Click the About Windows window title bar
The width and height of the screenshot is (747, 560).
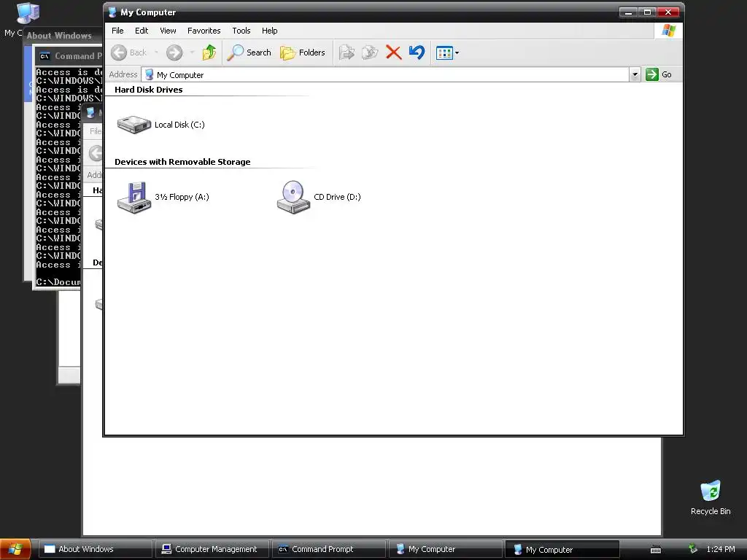(x=63, y=36)
